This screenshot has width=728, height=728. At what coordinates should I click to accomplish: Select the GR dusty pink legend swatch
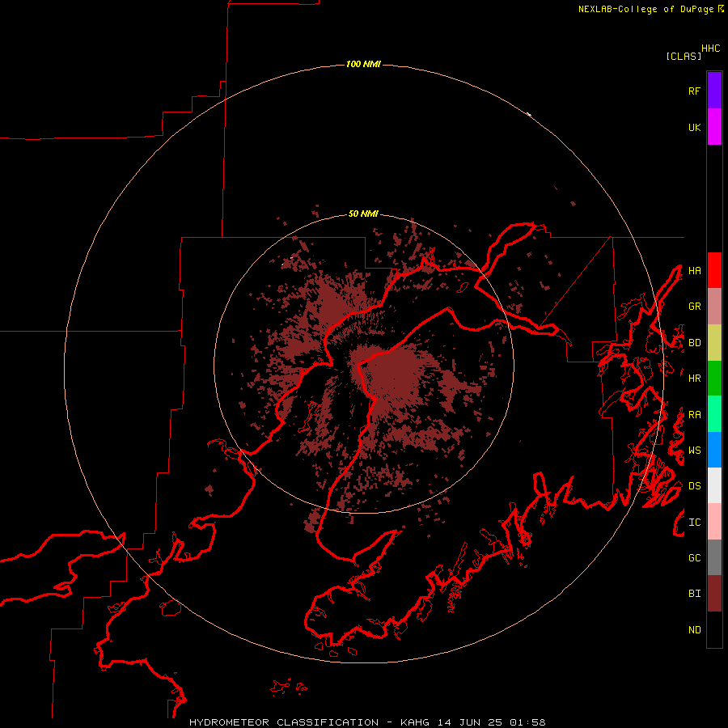coord(714,307)
